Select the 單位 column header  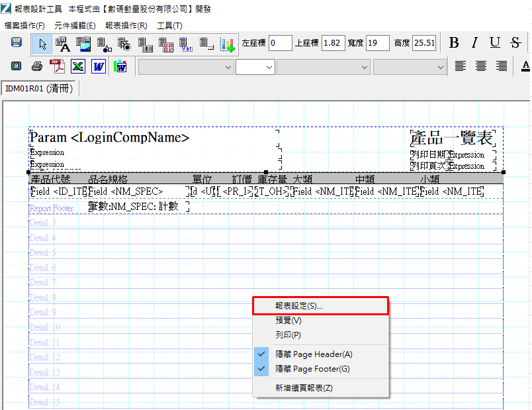[202, 179]
